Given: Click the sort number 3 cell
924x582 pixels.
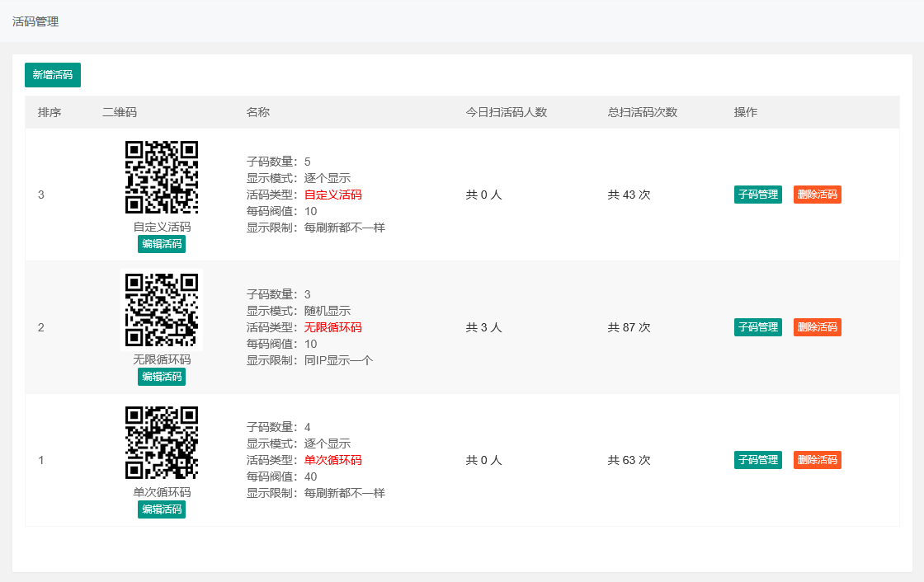Looking at the screenshot, I should point(41,195).
